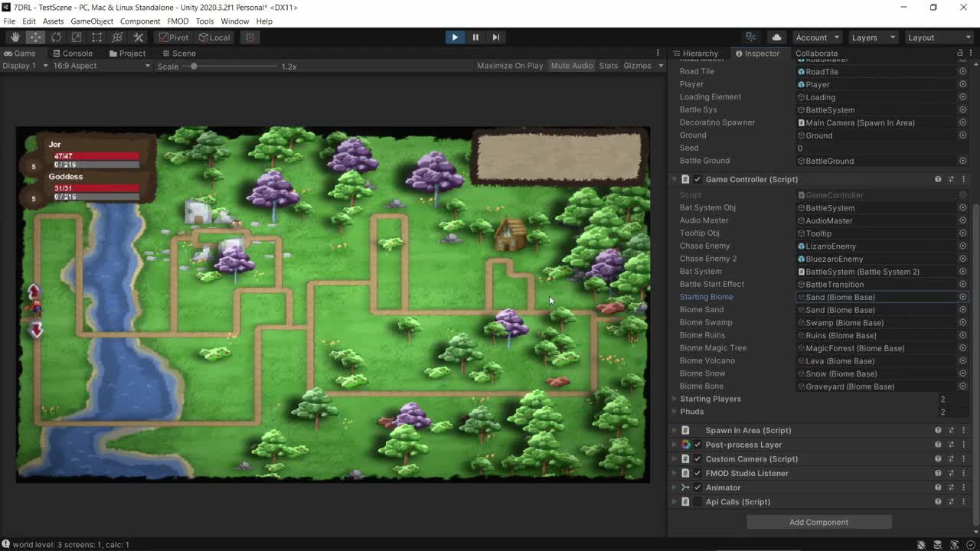Open the Layout dropdown
Image resolution: width=980 pixels, height=551 pixels.
[x=938, y=37]
